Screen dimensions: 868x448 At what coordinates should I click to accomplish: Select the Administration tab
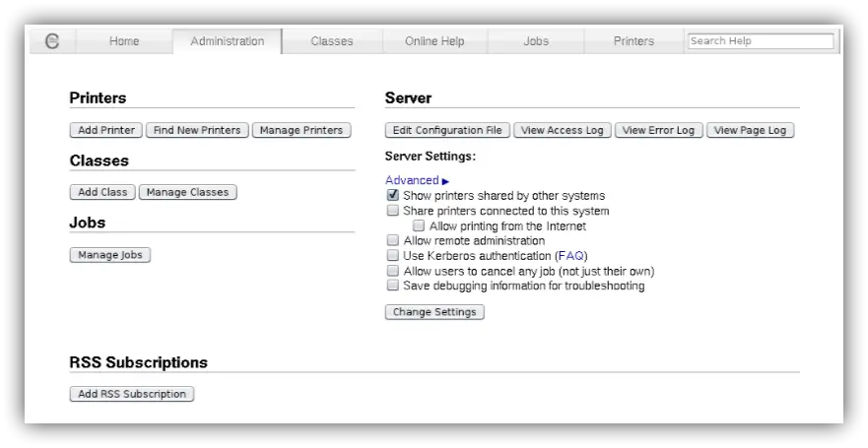click(x=228, y=41)
